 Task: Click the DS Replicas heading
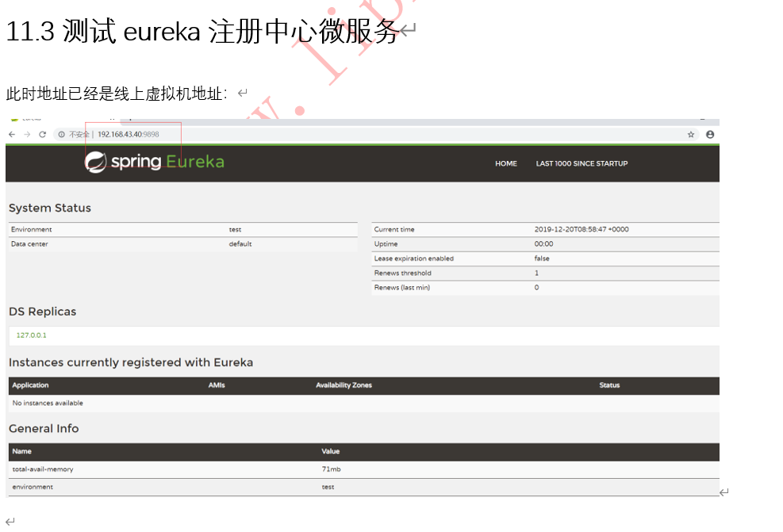click(43, 312)
